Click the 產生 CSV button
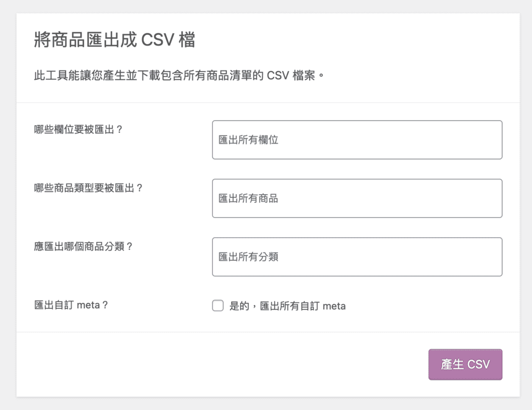The height and width of the screenshot is (410, 532). [465, 364]
